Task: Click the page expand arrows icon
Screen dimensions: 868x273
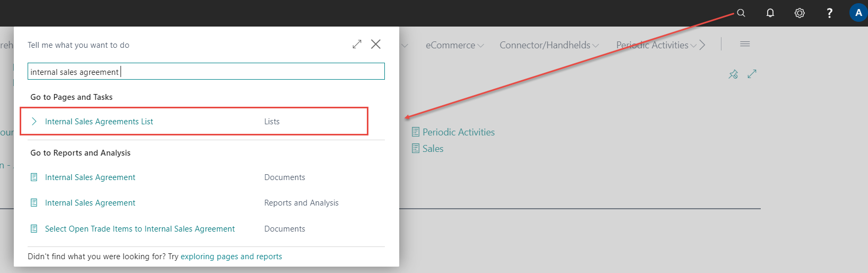Action: (752, 74)
